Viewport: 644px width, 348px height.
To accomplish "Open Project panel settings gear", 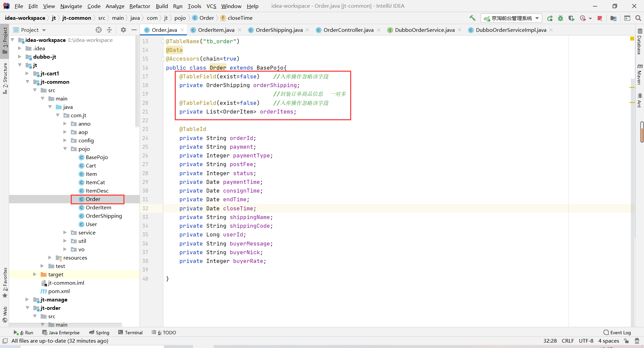I will [x=123, y=30].
